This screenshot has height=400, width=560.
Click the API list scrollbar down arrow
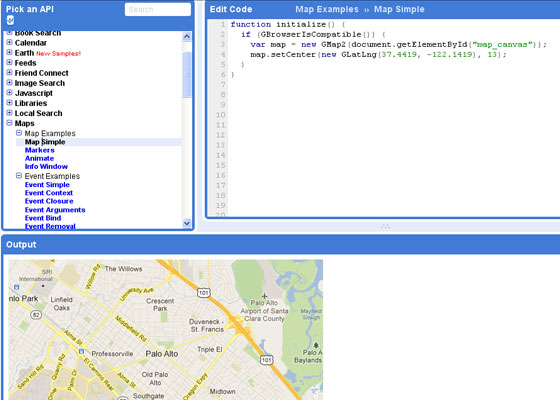186,223
